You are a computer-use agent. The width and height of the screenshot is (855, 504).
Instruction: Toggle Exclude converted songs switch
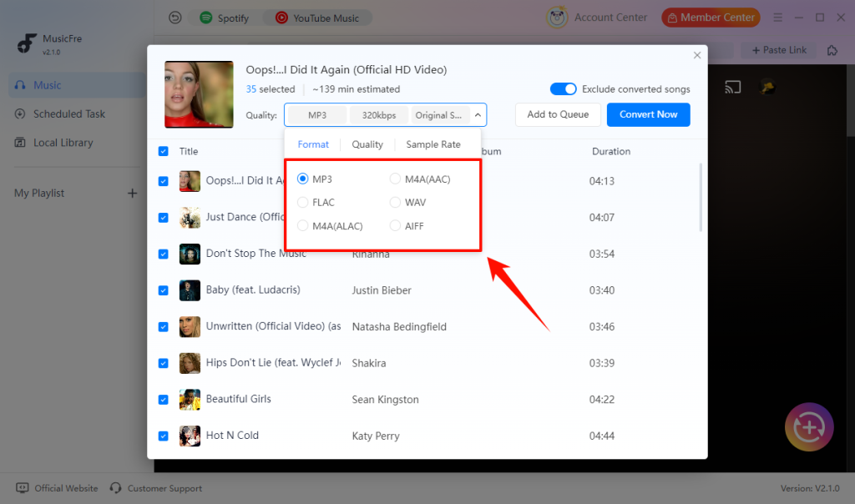point(563,88)
